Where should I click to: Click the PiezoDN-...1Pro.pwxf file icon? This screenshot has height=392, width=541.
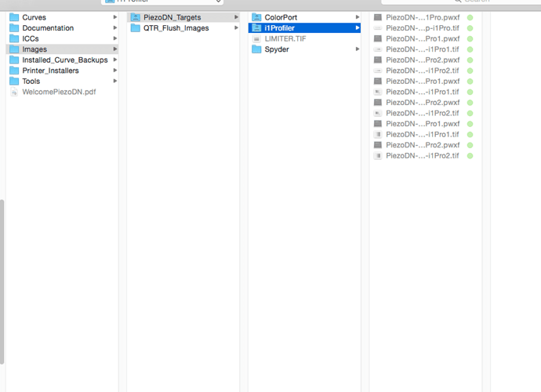click(378, 17)
